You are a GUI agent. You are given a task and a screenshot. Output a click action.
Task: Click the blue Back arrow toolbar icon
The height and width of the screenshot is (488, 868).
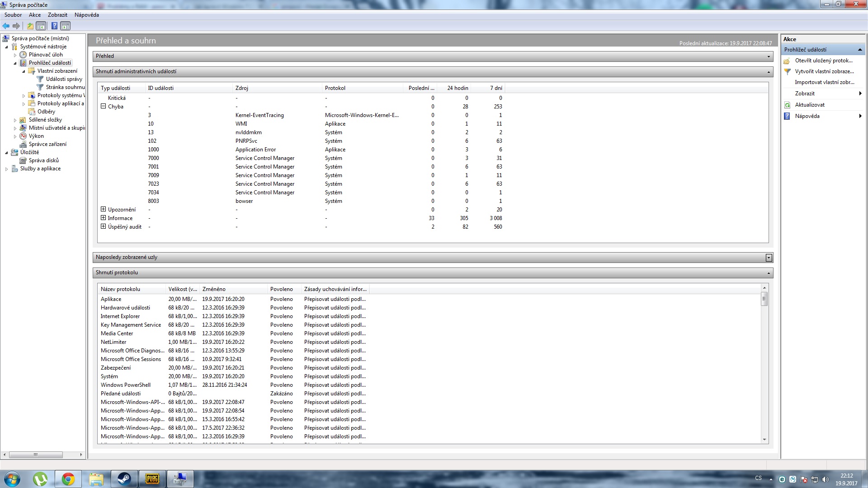coord(6,26)
